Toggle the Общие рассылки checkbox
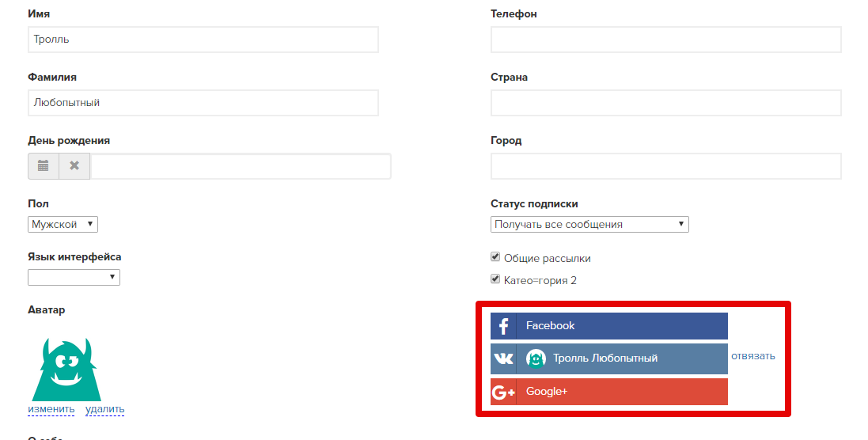 point(495,257)
